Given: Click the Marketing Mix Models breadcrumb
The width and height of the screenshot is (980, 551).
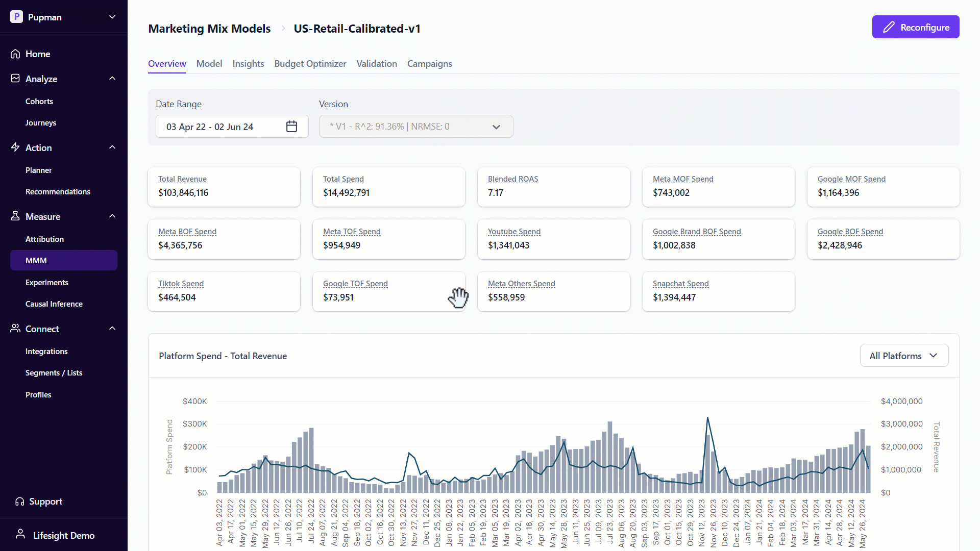Looking at the screenshot, I should [209, 29].
